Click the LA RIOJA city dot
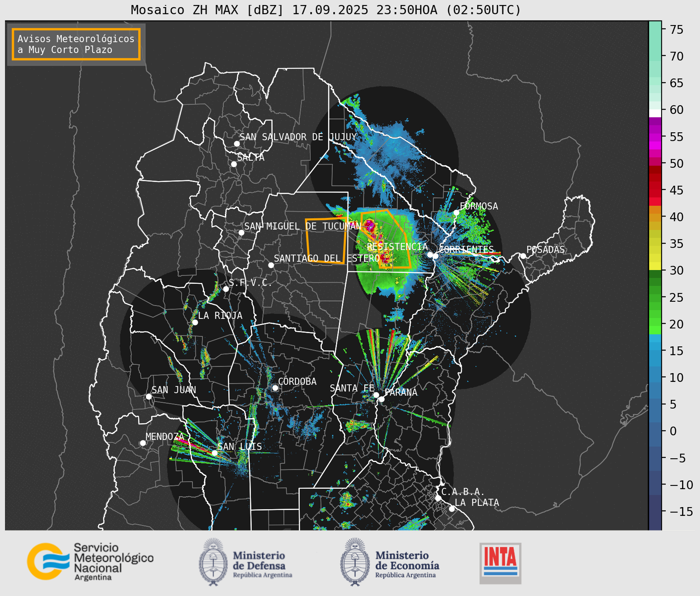Viewport: 700px width, 596px height. click(x=195, y=322)
